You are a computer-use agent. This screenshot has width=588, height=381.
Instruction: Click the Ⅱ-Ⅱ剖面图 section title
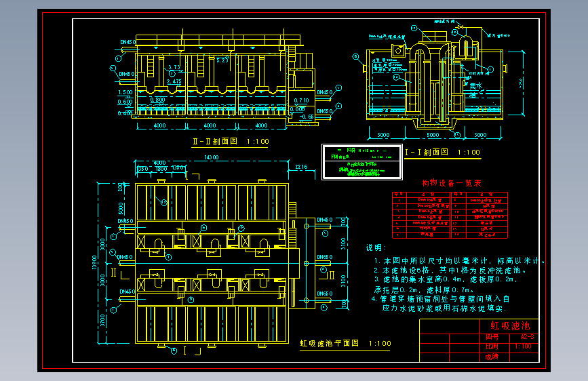[215, 142]
